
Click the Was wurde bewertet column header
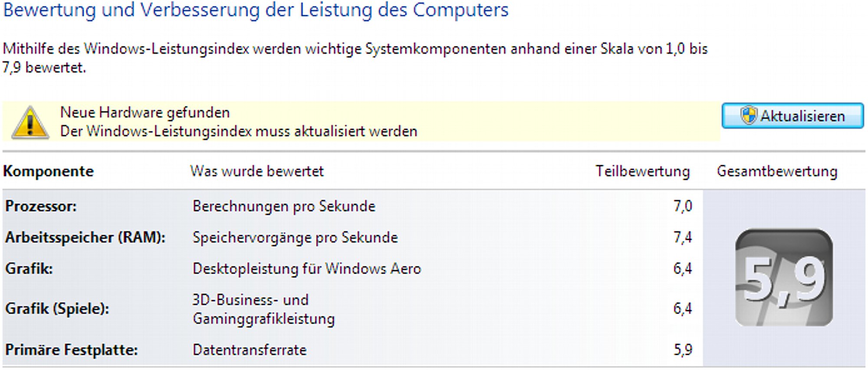pyautogui.click(x=257, y=171)
